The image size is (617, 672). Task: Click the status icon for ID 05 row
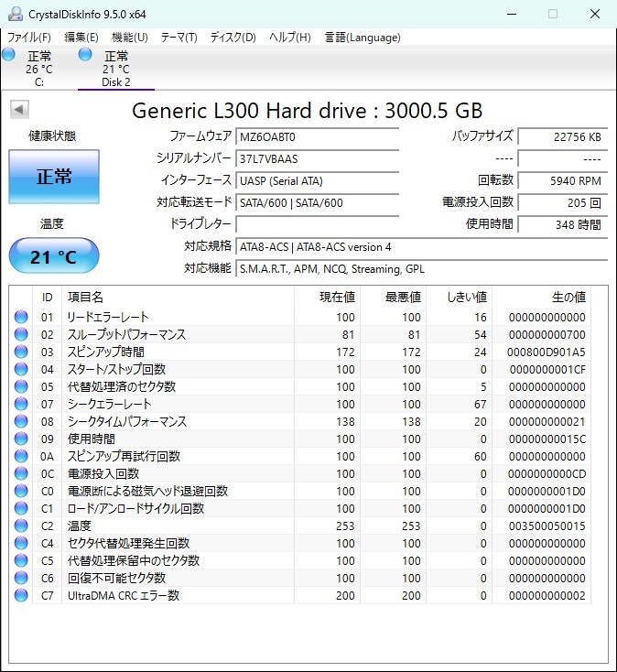pos(21,386)
